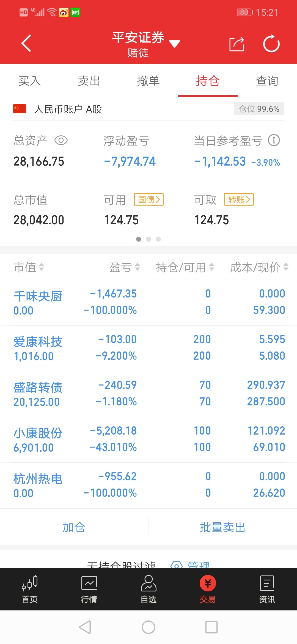The image size is (297, 644).
Task: Open 首页 candlestick icon in bottom bar
Action: [x=30, y=583]
